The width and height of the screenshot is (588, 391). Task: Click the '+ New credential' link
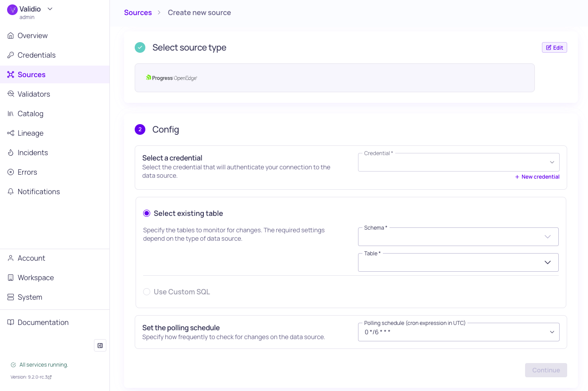click(x=537, y=177)
